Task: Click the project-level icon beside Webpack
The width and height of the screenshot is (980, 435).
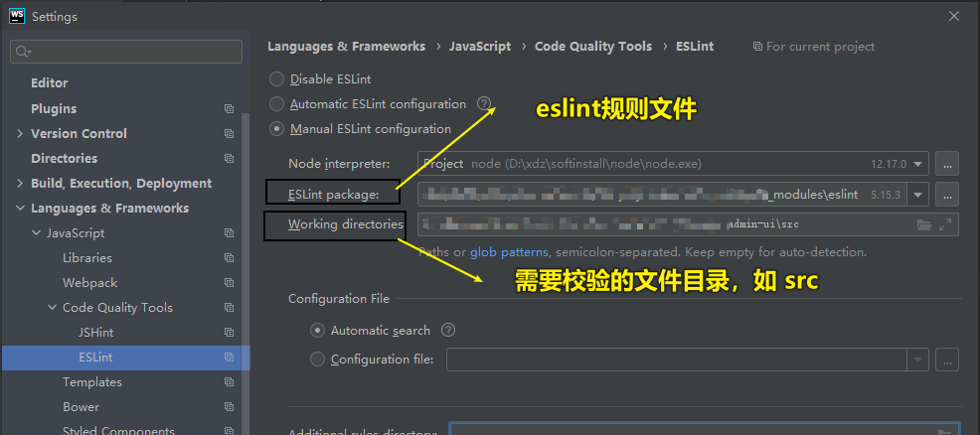Action: tap(230, 283)
